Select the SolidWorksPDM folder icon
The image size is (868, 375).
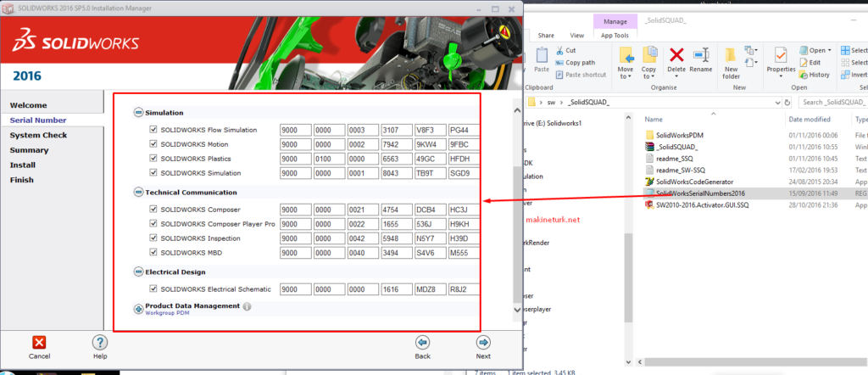point(650,135)
